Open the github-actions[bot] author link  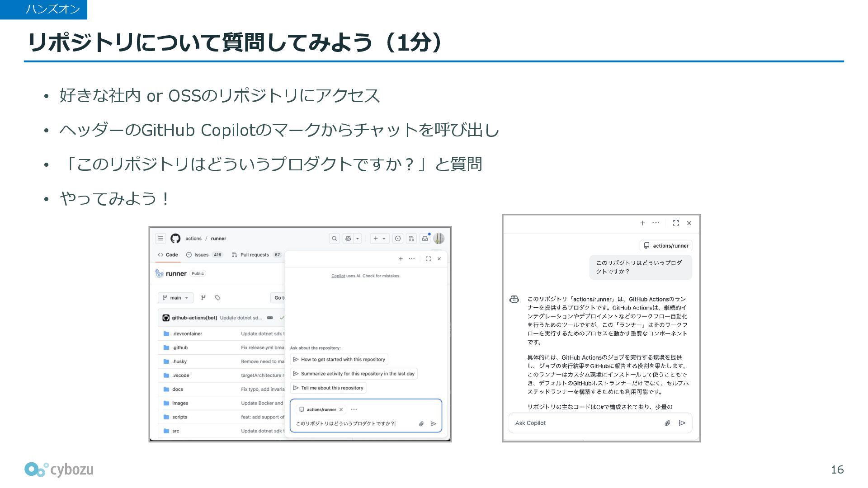(194, 318)
